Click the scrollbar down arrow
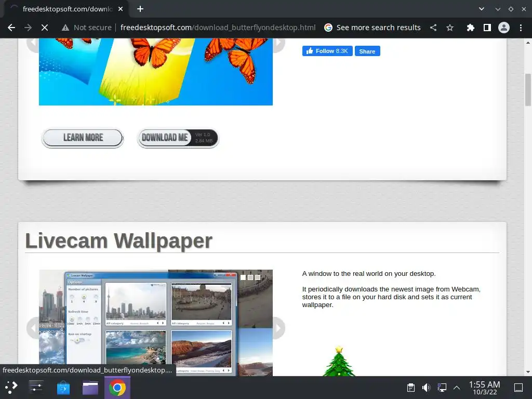The height and width of the screenshot is (399, 532). click(x=528, y=372)
